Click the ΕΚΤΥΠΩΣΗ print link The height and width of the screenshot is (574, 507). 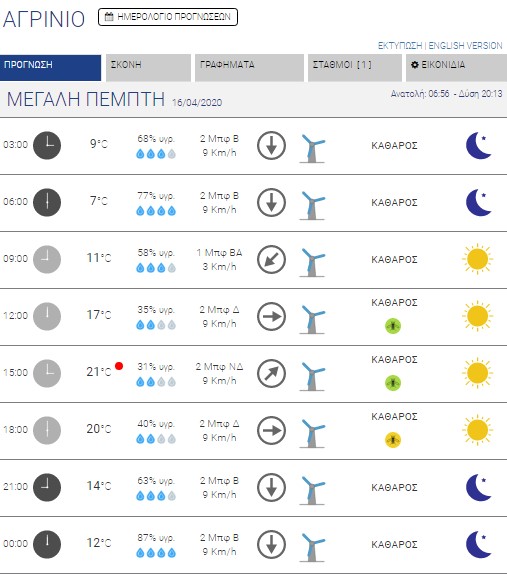(x=400, y=46)
